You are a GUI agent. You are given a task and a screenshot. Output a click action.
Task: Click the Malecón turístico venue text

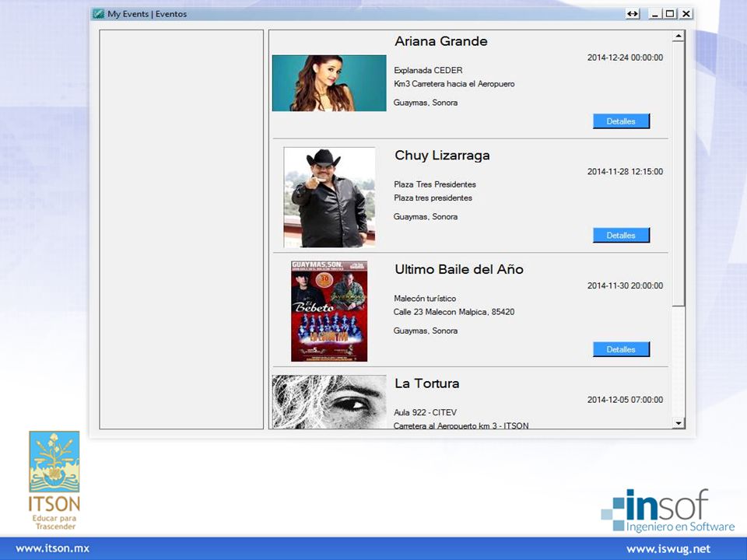click(425, 299)
